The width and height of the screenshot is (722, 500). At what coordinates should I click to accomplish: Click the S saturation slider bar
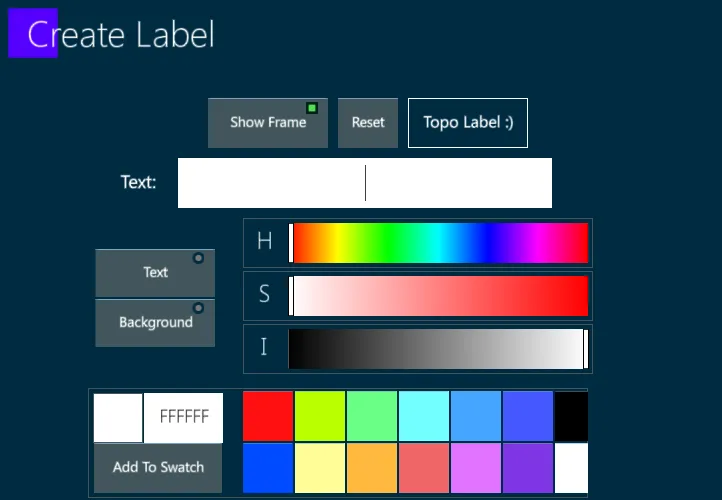click(x=438, y=296)
